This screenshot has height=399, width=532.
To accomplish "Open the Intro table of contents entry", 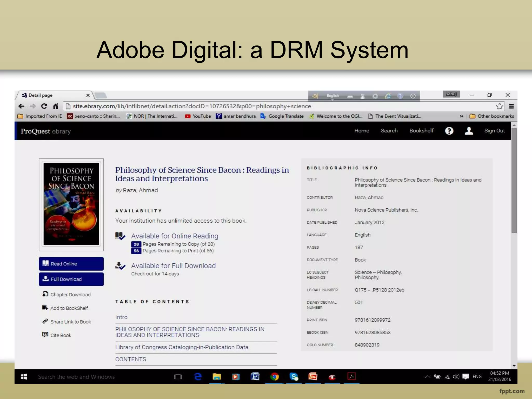I will pyautogui.click(x=121, y=317).
